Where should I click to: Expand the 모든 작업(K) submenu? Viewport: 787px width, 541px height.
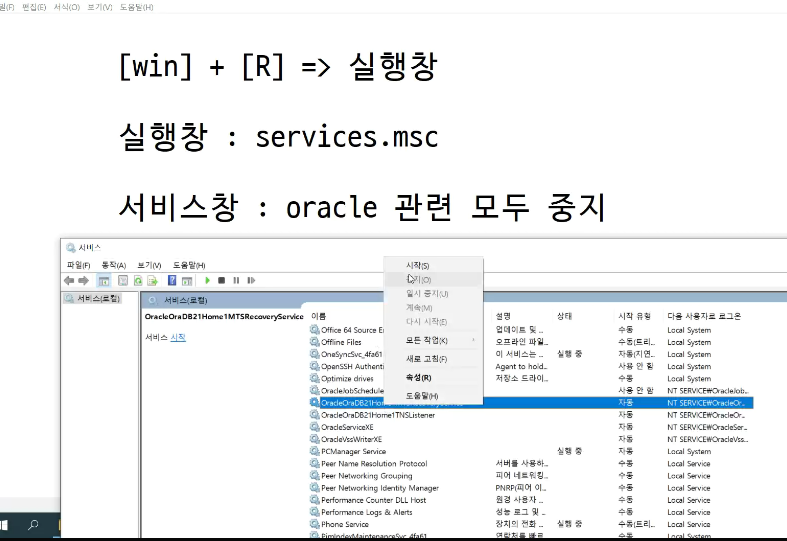pos(433,340)
